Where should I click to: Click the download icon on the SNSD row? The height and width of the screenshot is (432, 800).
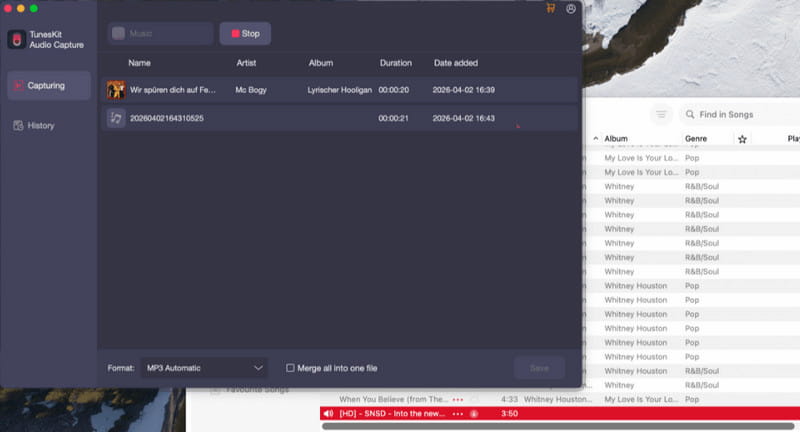pyautogui.click(x=474, y=414)
